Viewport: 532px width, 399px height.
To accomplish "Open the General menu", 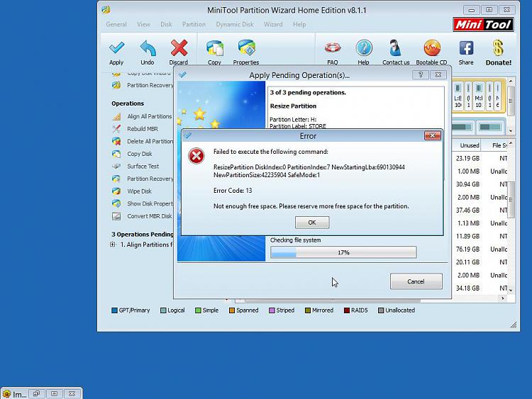I will point(116,24).
